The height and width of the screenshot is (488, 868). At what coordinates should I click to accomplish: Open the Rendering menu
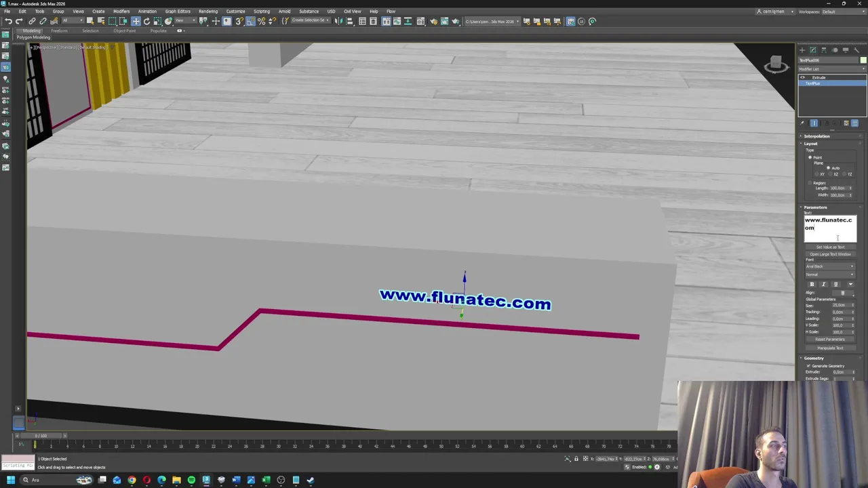pyautogui.click(x=208, y=12)
